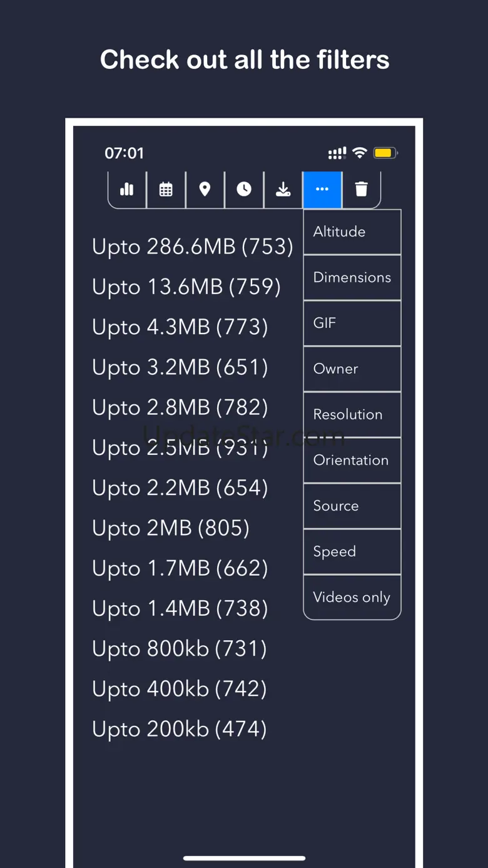Enable the Videos only filter
Viewport: 488px width, 868px height.
tap(352, 598)
